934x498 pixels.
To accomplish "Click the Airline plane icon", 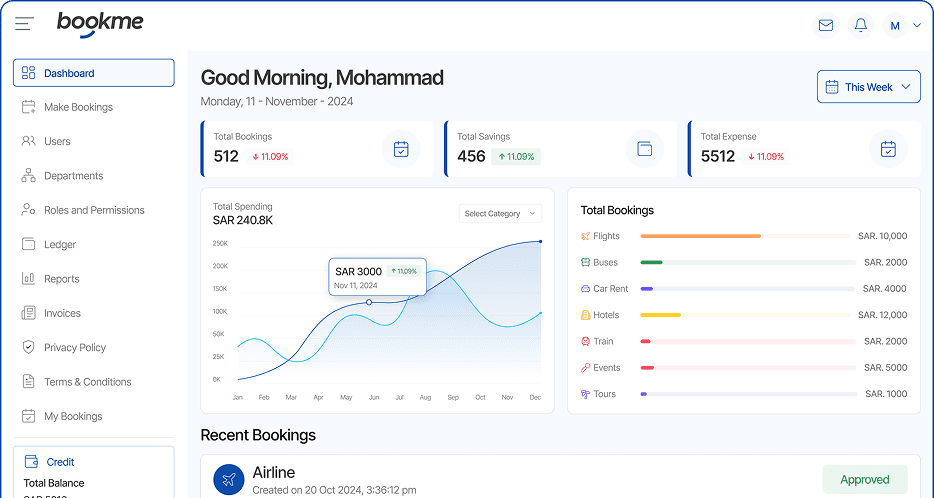I will pos(229,480).
